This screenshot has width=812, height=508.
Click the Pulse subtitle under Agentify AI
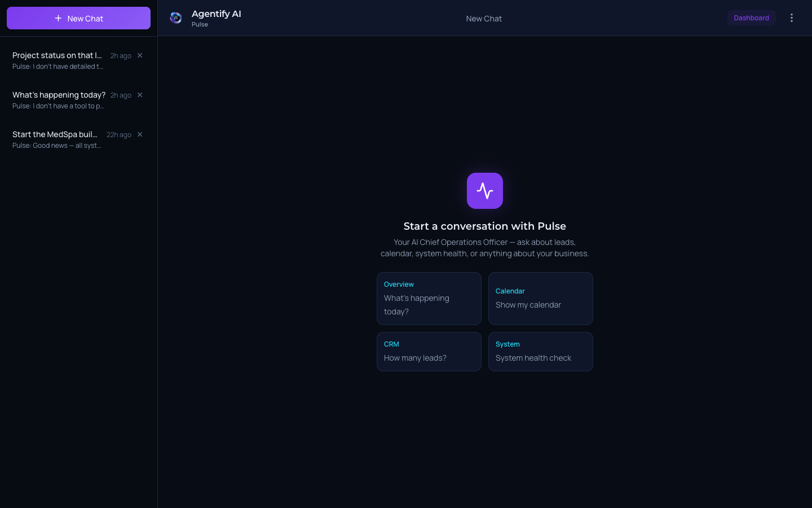(x=200, y=24)
